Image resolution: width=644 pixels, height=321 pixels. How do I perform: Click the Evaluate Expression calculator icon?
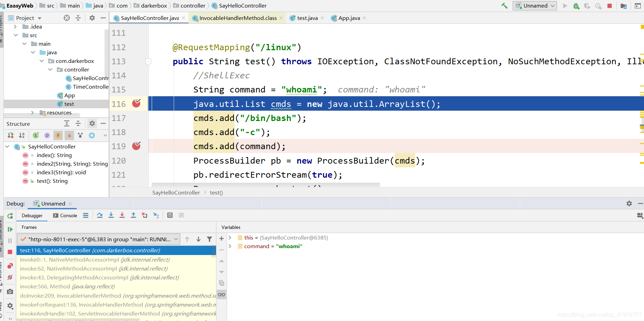point(170,215)
